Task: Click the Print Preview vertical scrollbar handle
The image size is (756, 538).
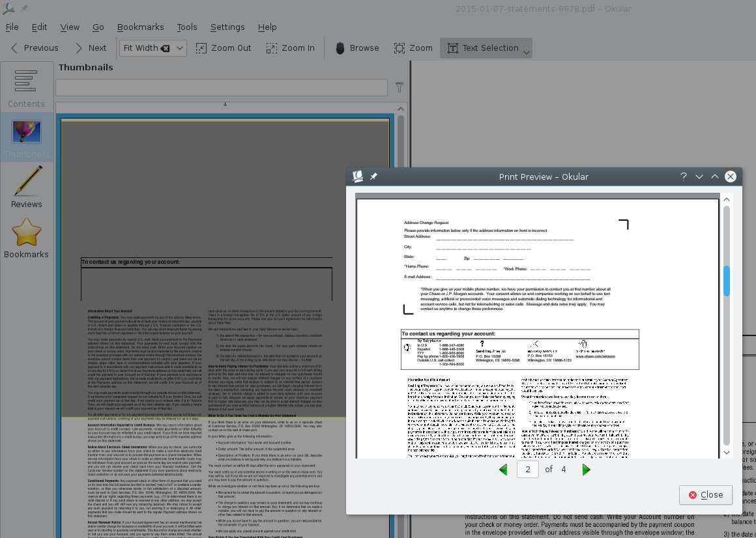Action: pyautogui.click(x=727, y=281)
